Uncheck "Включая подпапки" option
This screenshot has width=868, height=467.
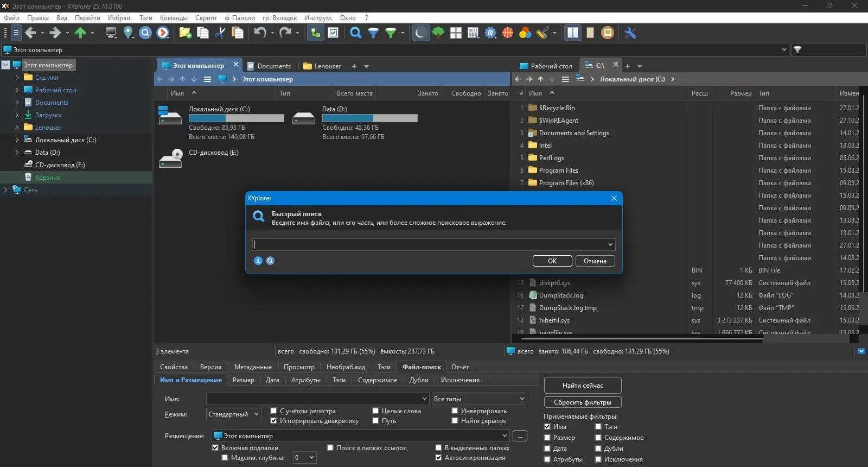pyautogui.click(x=215, y=448)
